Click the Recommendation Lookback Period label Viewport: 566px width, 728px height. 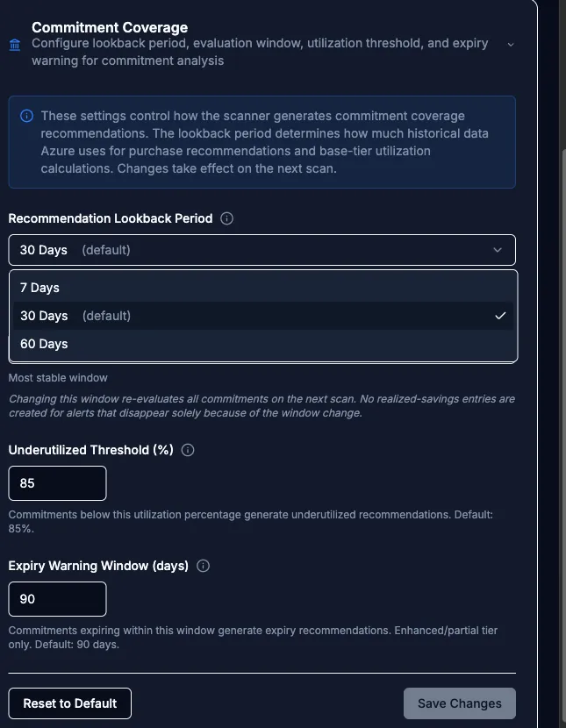click(x=111, y=218)
